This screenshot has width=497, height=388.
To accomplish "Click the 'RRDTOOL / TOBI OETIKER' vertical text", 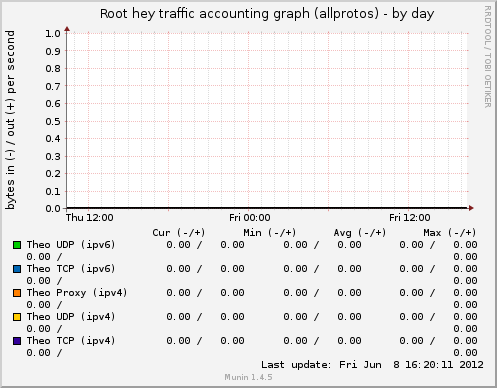I will [x=488, y=57].
